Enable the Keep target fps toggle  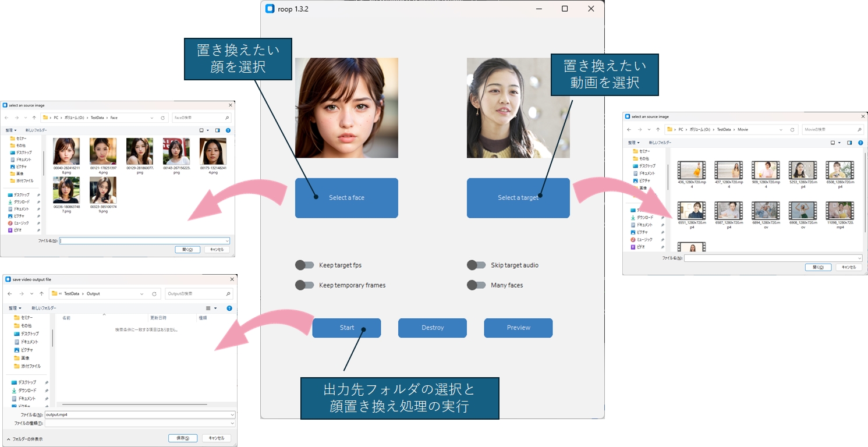tap(304, 265)
